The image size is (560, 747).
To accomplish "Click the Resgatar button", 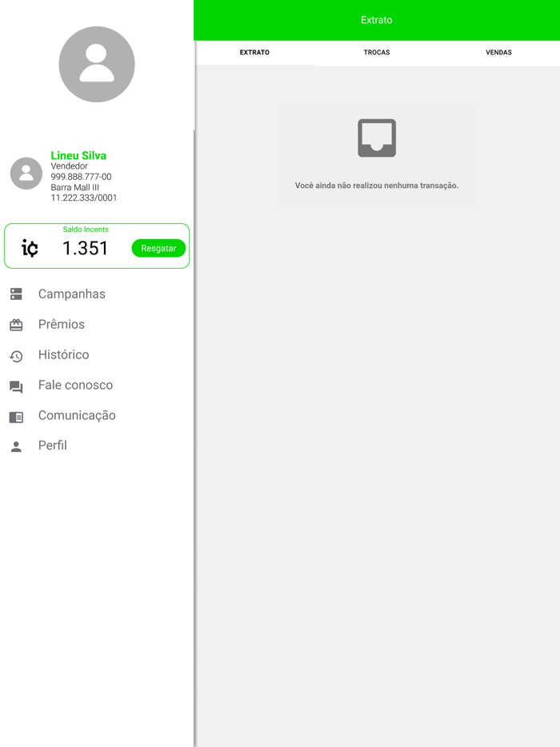I will tap(158, 248).
